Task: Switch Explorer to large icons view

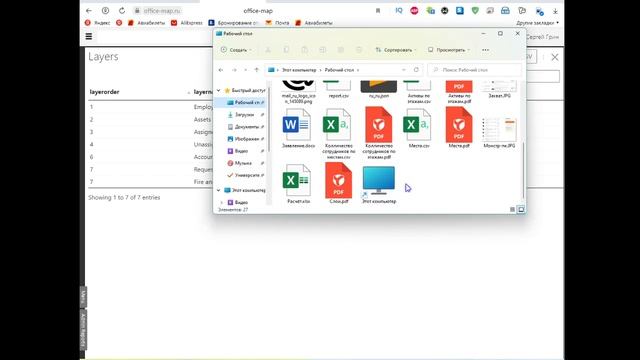Action: [x=521, y=209]
